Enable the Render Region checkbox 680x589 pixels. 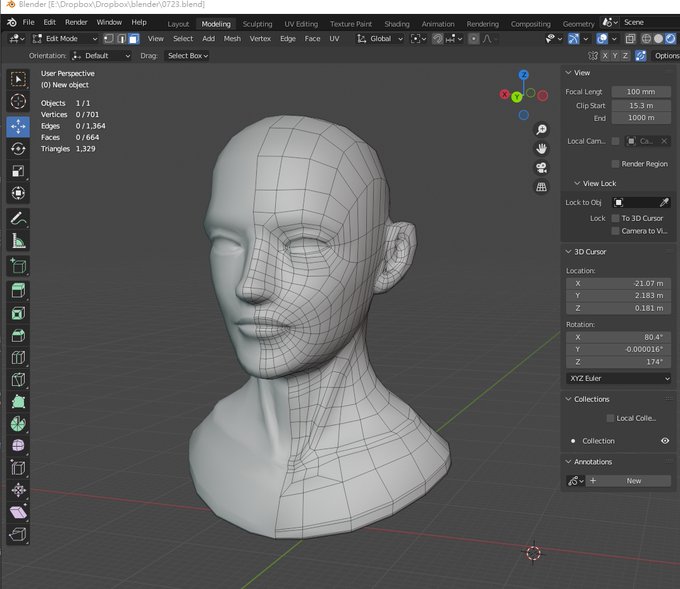616,164
